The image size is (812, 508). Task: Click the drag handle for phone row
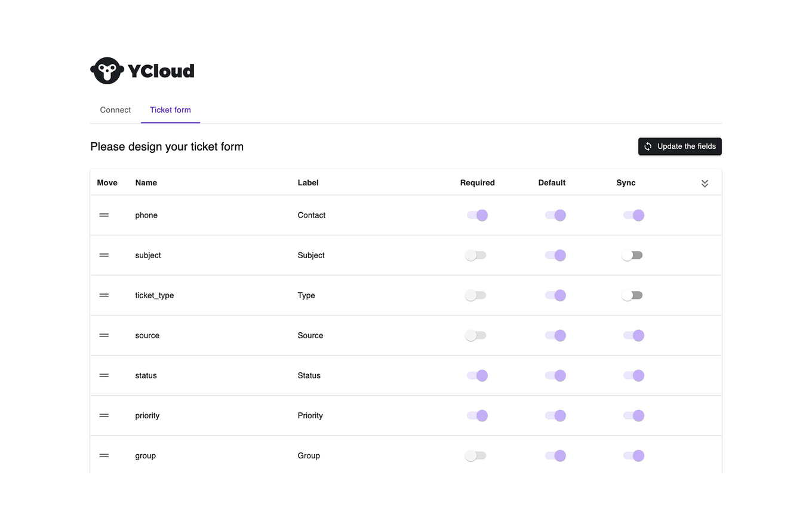(104, 215)
